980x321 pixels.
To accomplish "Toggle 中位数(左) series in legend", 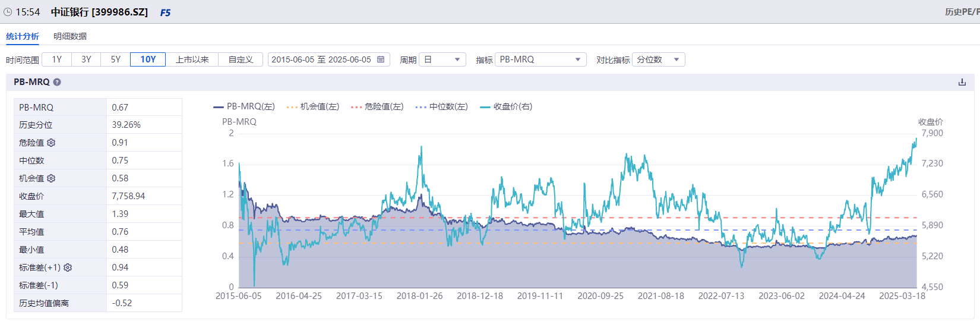I will click(442, 106).
